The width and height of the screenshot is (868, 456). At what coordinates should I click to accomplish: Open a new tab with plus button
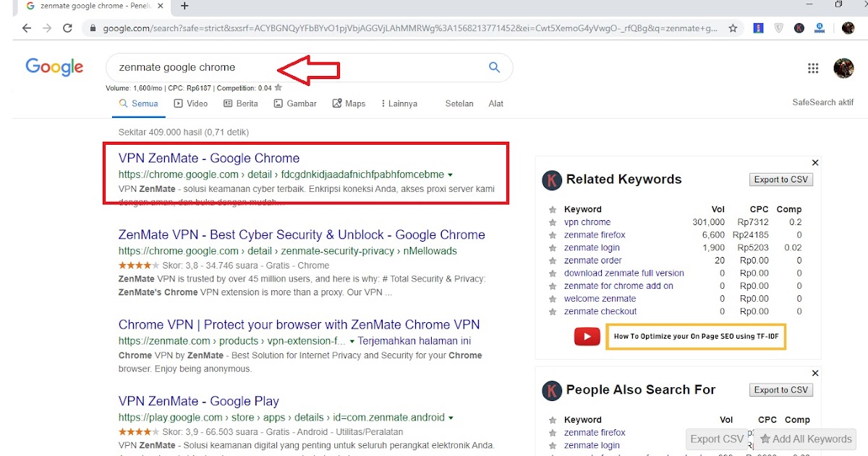[184, 6]
